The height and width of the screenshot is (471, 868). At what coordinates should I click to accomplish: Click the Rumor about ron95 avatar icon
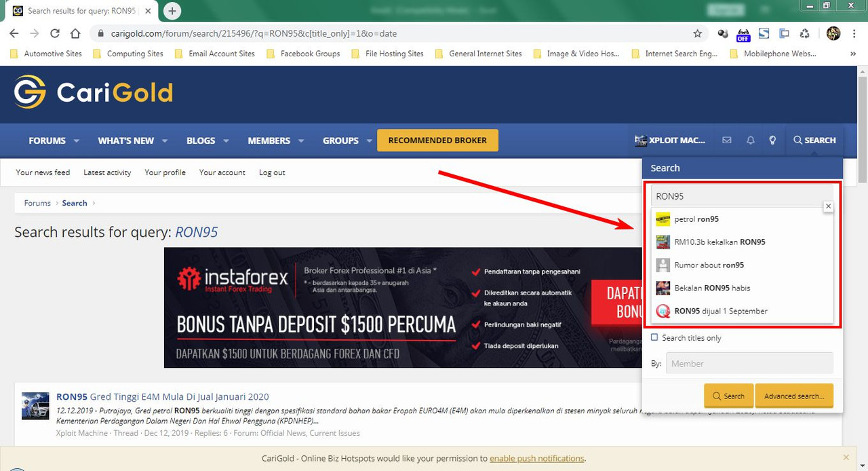pos(663,265)
